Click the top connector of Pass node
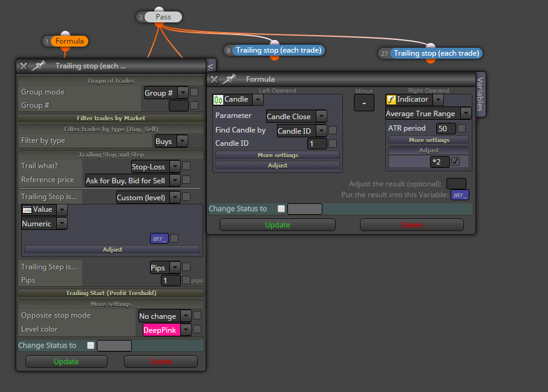The width and height of the screenshot is (548, 392). tap(159, 9)
